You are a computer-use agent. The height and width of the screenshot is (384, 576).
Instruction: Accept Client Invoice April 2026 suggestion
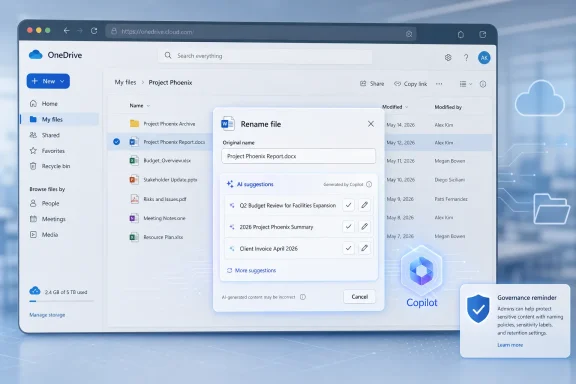348,248
